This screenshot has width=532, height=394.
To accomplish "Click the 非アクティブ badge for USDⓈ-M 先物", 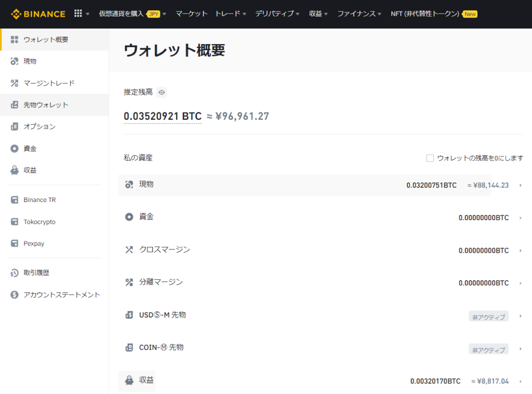I will tap(488, 317).
